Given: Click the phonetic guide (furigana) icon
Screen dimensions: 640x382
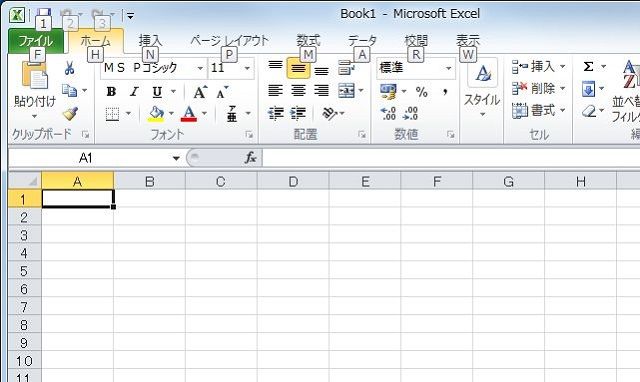Looking at the screenshot, I should [x=232, y=114].
